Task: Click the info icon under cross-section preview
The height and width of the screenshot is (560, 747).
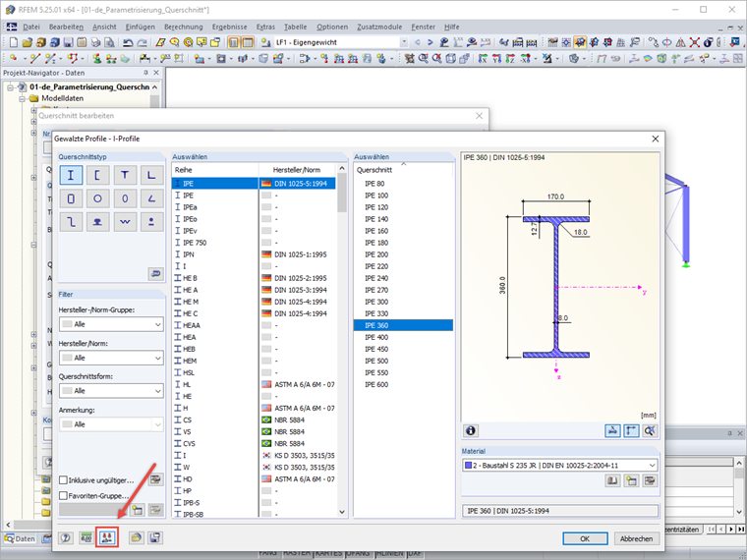Action: coord(471,431)
